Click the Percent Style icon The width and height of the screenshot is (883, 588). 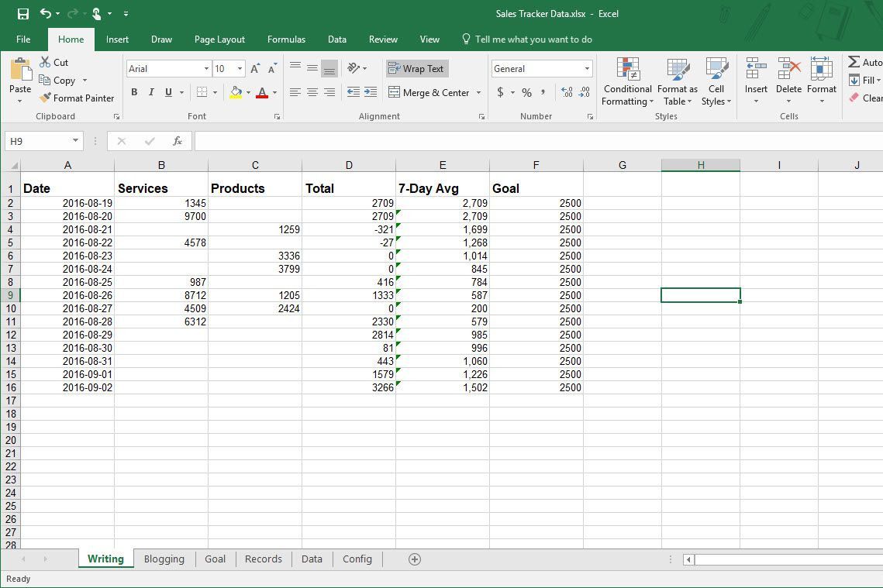click(526, 92)
